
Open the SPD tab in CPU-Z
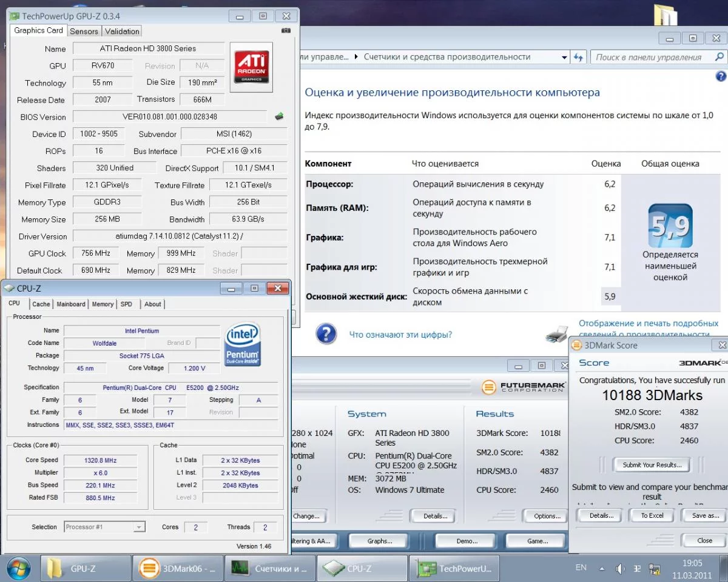point(126,304)
